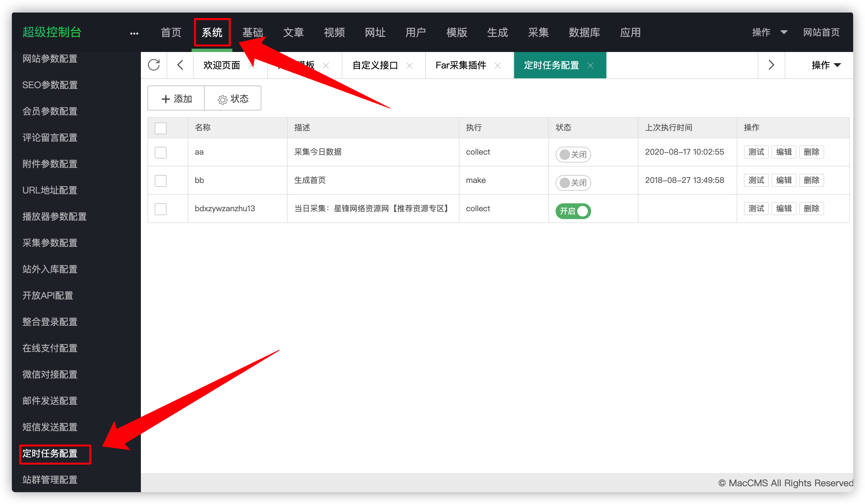The image size is (865, 504).
Task: Toggle the 关闭 switch for task bb
Action: (573, 183)
